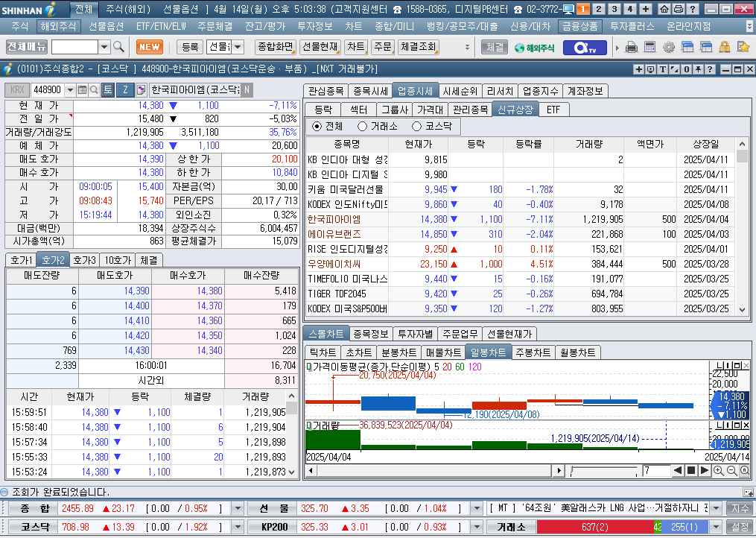Open the stock list icon next to 448900

click(83, 89)
